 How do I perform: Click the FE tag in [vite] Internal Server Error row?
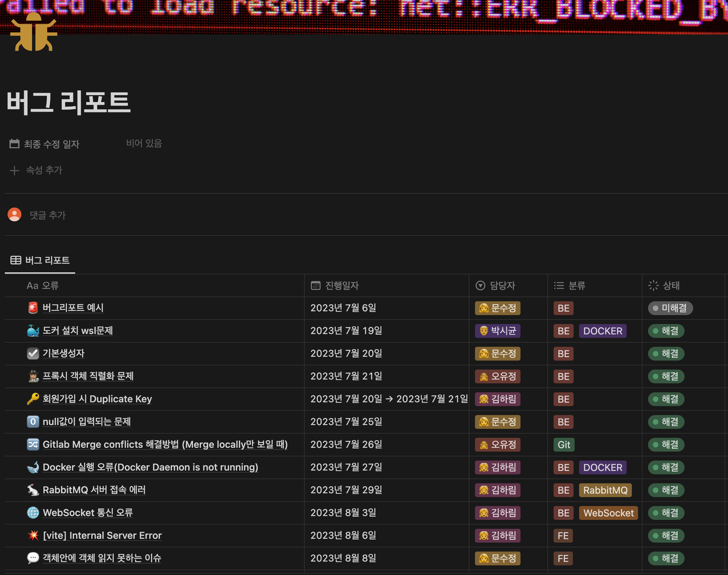click(x=563, y=536)
